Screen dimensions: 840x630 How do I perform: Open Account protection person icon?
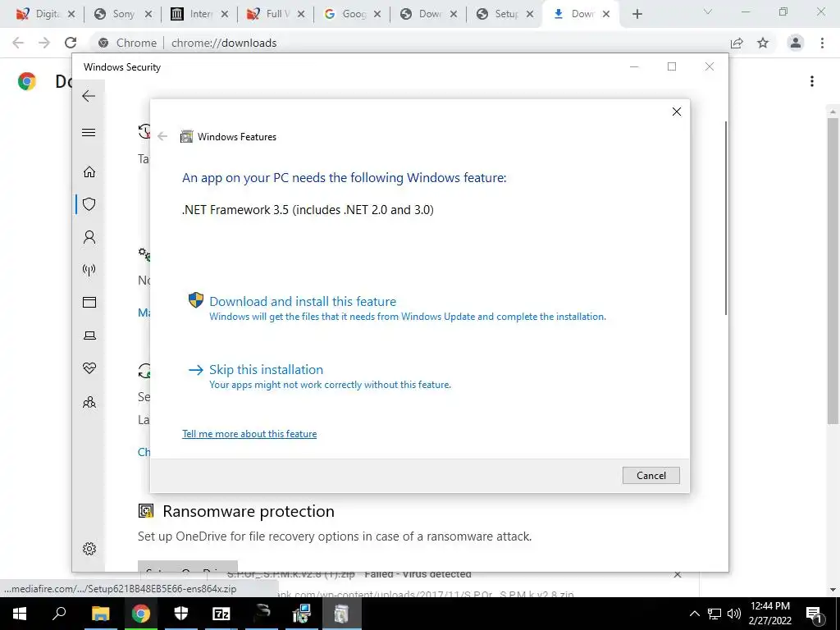[x=89, y=237]
